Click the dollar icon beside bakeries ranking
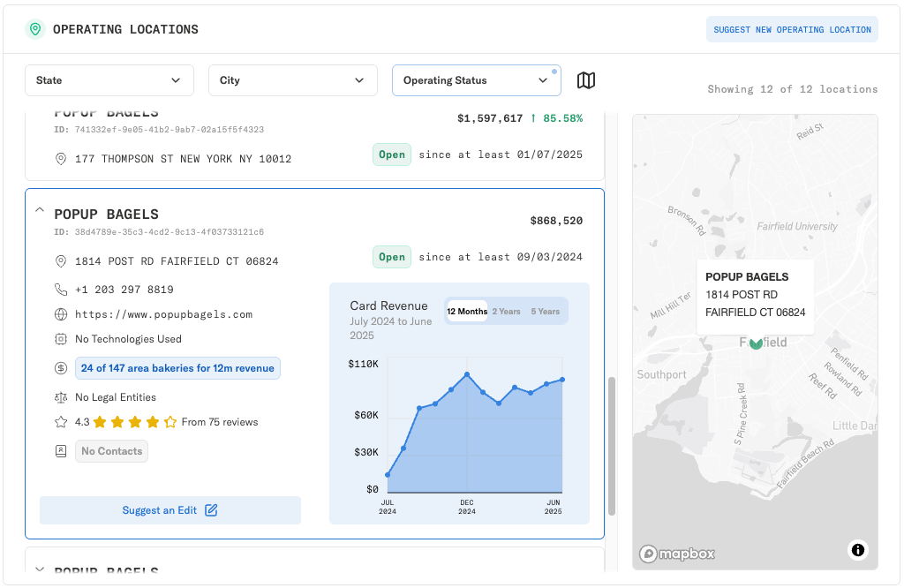 coord(61,368)
